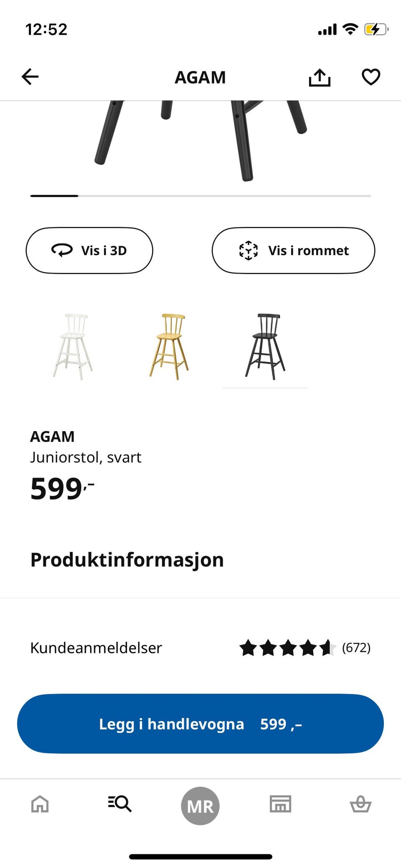Tap the back arrow icon
The image size is (401, 868).
[30, 77]
